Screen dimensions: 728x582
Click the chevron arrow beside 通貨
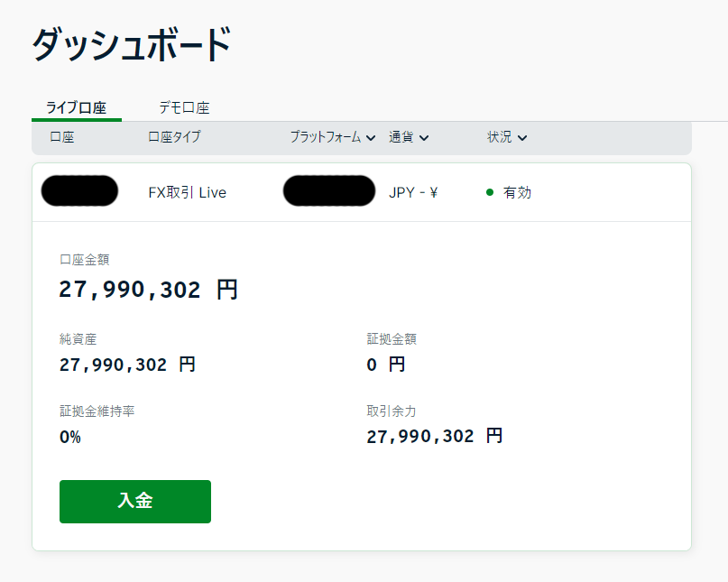424,138
